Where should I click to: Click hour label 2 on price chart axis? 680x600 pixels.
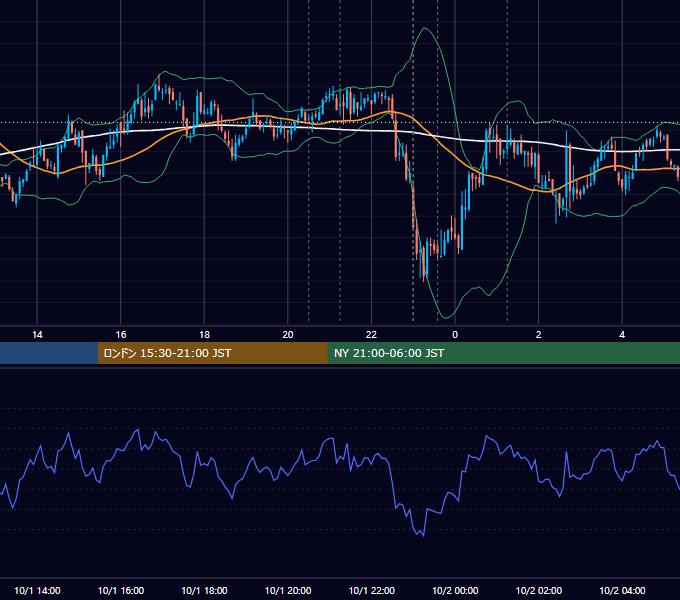click(x=539, y=335)
